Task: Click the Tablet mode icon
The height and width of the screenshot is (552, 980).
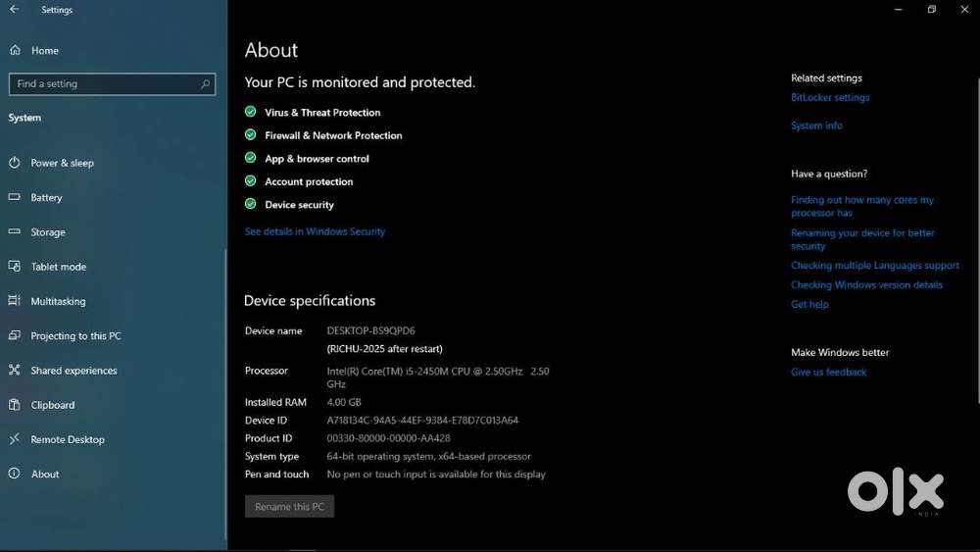Action: click(15, 267)
